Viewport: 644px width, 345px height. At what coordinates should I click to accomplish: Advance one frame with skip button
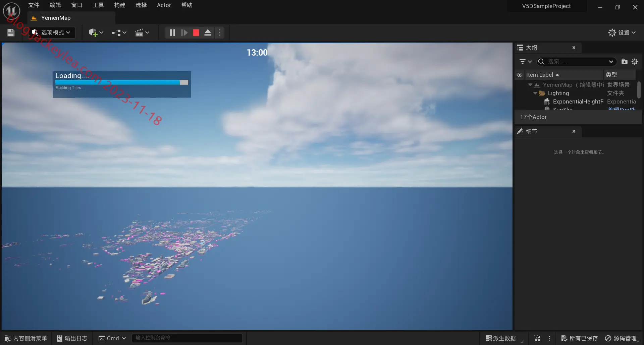(184, 32)
